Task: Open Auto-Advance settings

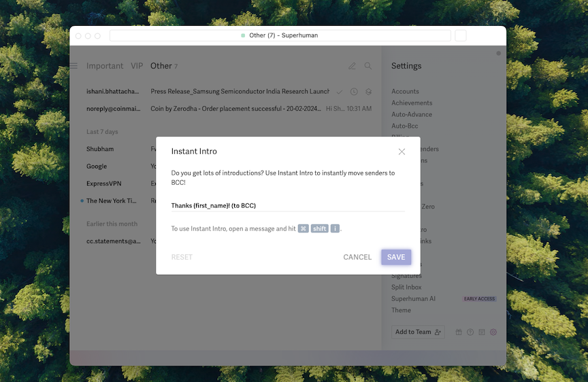Action: pos(412,115)
